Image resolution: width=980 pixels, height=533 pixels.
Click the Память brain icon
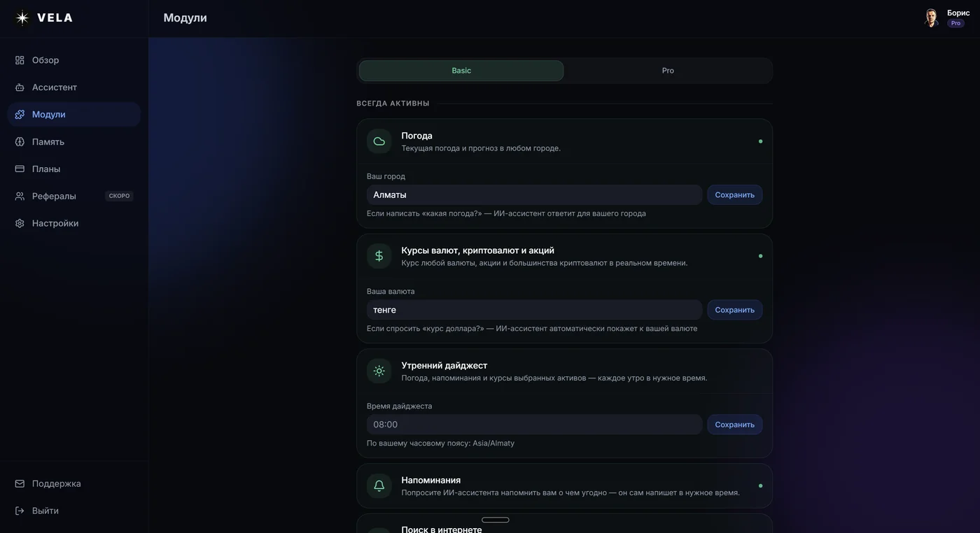(20, 142)
